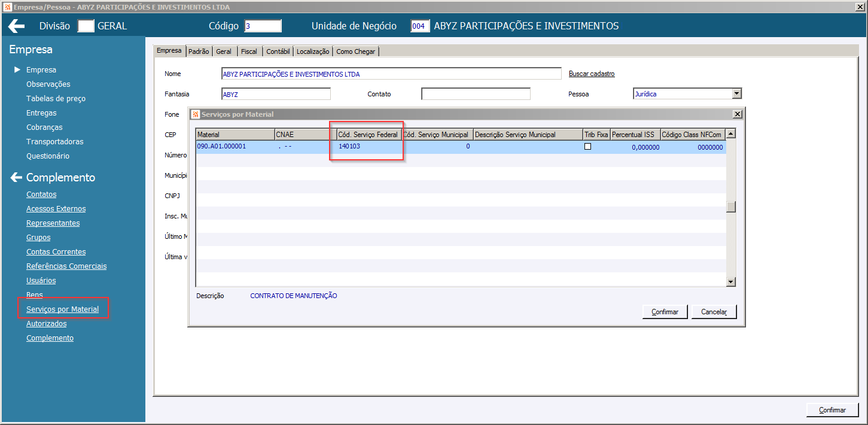Click the back arrow beside Divisão
This screenshot has height=425, width=868.
[x=17, y=26]
